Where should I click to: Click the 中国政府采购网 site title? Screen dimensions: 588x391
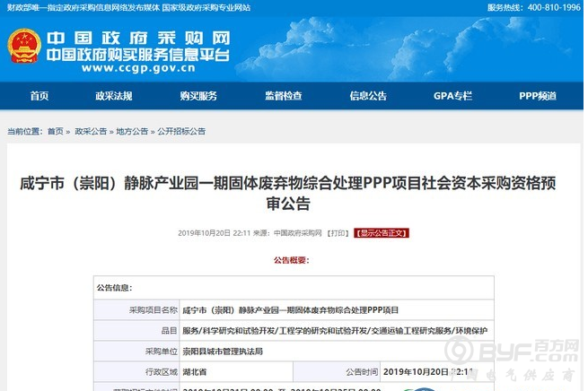138,38
